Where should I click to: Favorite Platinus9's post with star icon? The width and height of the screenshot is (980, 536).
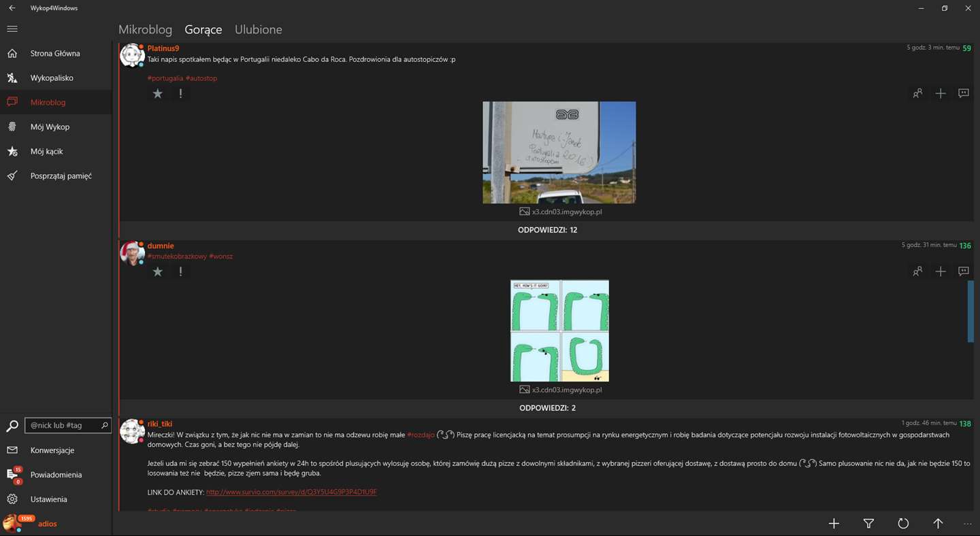158,93
